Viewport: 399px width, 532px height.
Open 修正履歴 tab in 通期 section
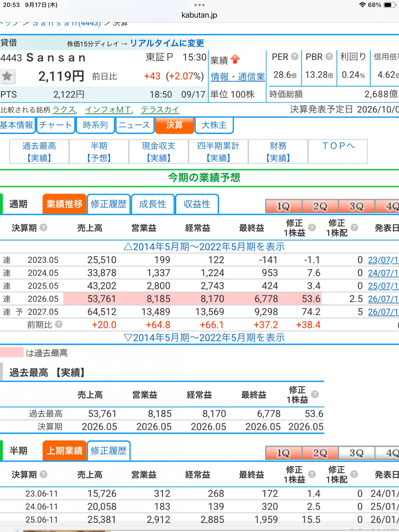click(109, 204)
